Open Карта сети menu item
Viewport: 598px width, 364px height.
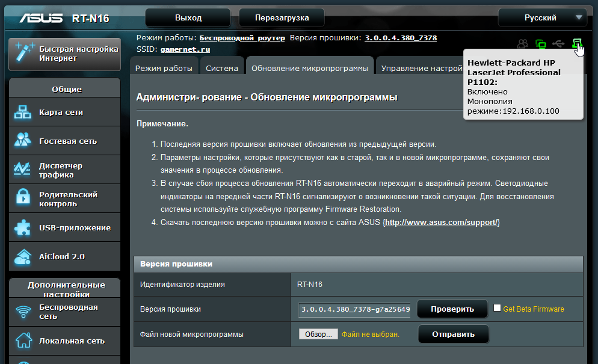click(x=64, y=112)
